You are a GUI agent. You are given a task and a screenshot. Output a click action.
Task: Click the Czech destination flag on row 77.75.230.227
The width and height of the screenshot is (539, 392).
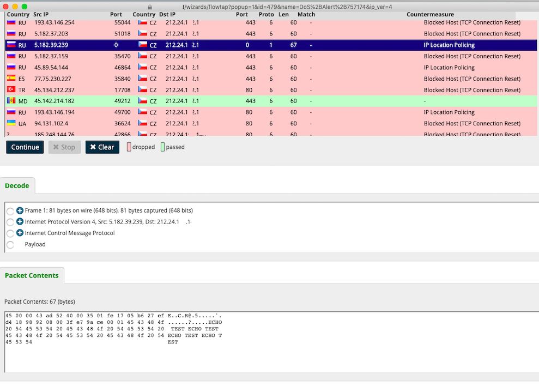coord(143,78)
